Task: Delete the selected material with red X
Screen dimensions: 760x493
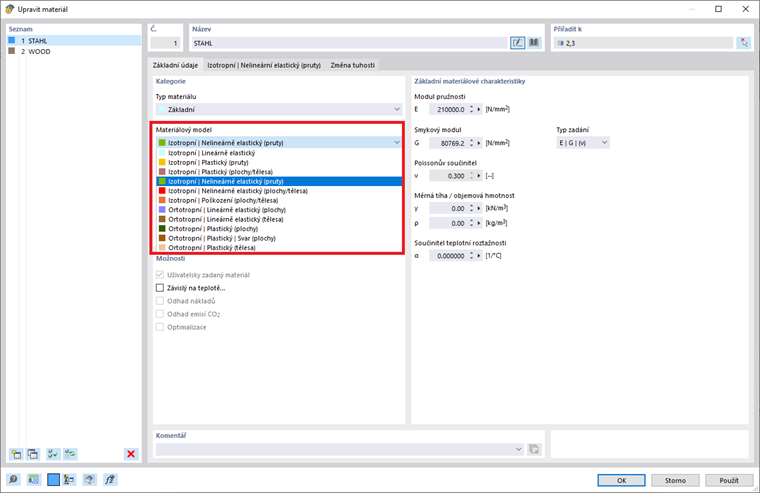Action: click(131, 454)
